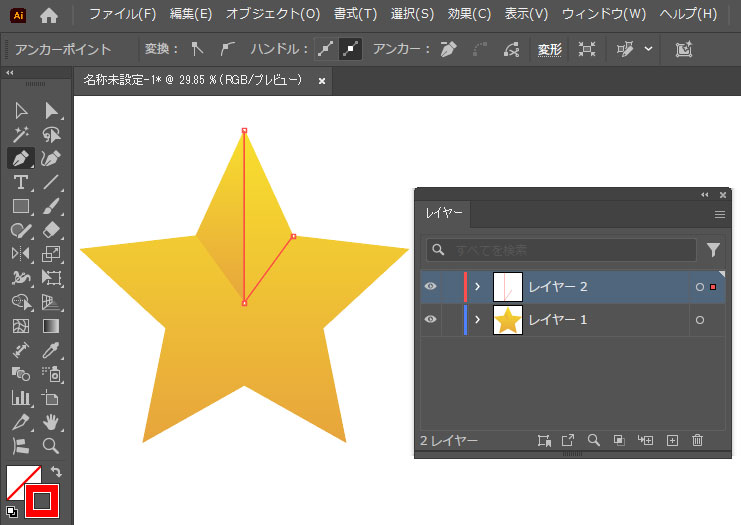The height and width of the screenshot is (525, 741).
Task: Click the 変形 button in control bar
Action: point(550,49)
